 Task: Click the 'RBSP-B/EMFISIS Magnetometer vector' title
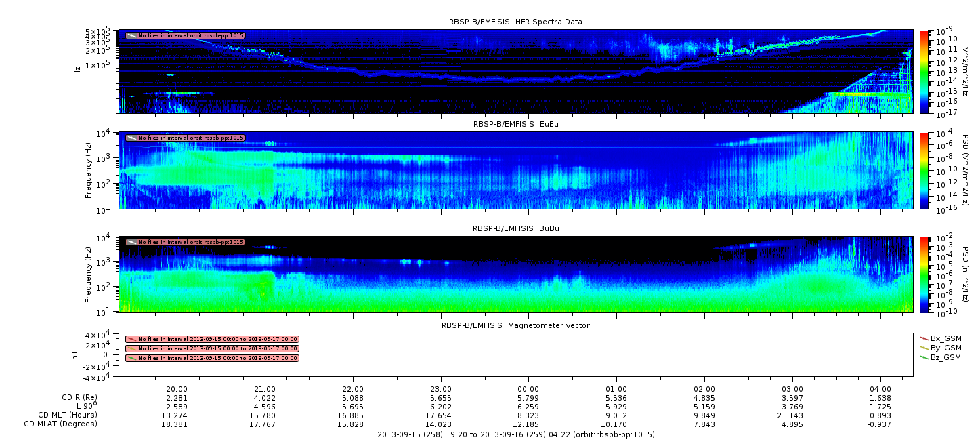click(515, 325)
